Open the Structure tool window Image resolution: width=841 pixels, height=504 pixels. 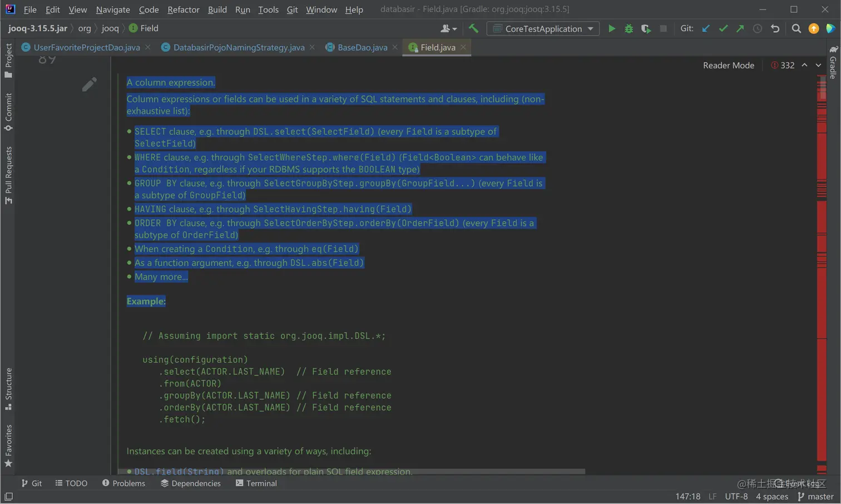[8, 389]
